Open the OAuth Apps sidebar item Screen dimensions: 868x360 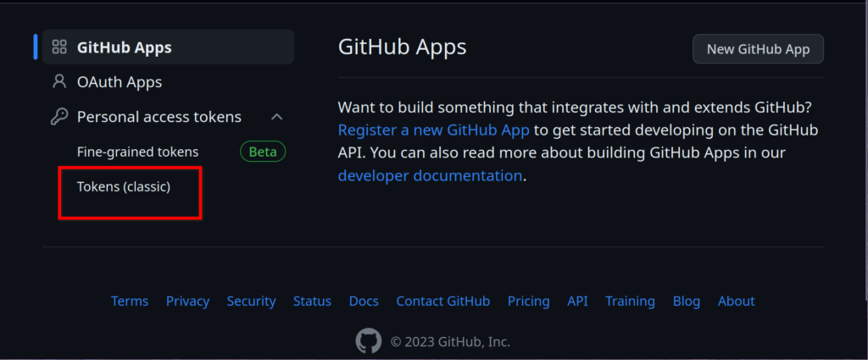click(x=120, y=82)
